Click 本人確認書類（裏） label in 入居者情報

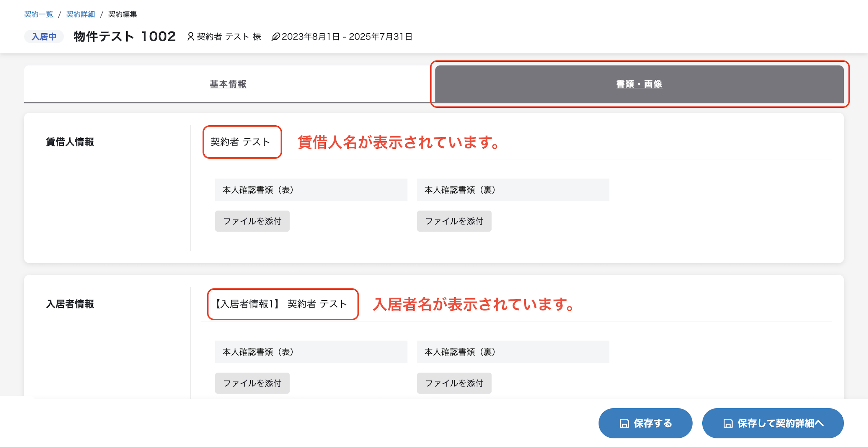tap(513, 352)
